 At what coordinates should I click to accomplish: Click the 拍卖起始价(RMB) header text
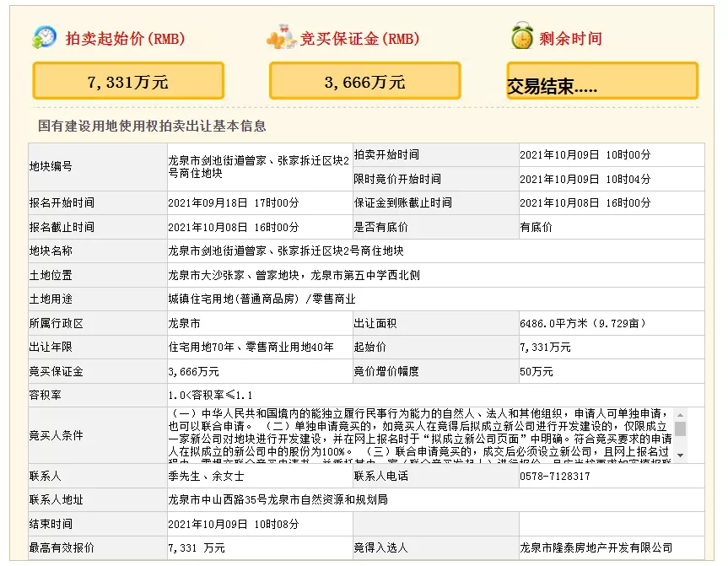(x=126, y=39)
